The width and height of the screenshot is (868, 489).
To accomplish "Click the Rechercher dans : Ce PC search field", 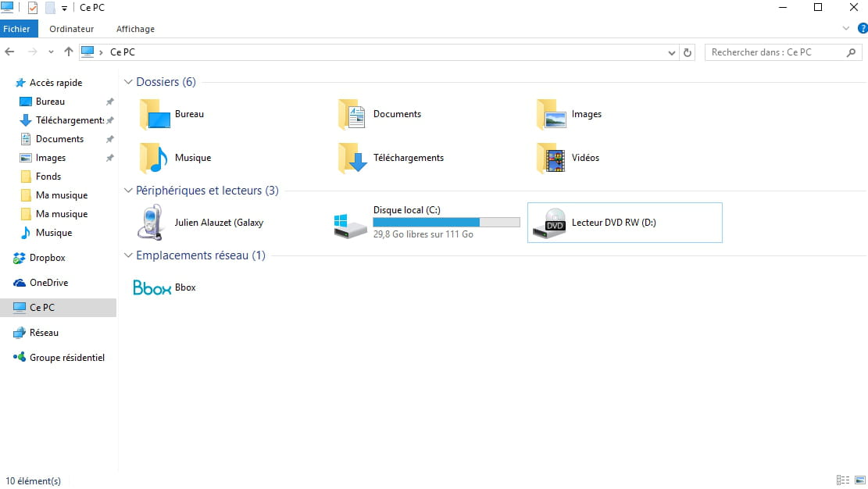I will click(773, 52).
